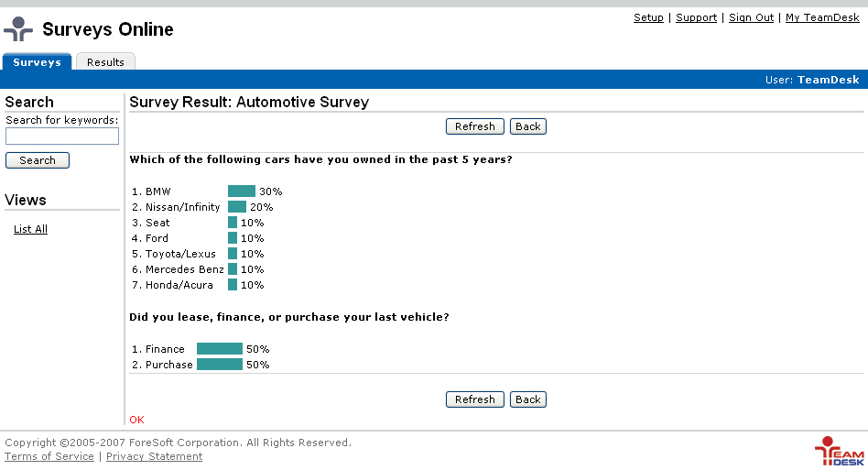Switch to the Results tab
The width and height of the screenshot is (868, 470).
(105, 62)
